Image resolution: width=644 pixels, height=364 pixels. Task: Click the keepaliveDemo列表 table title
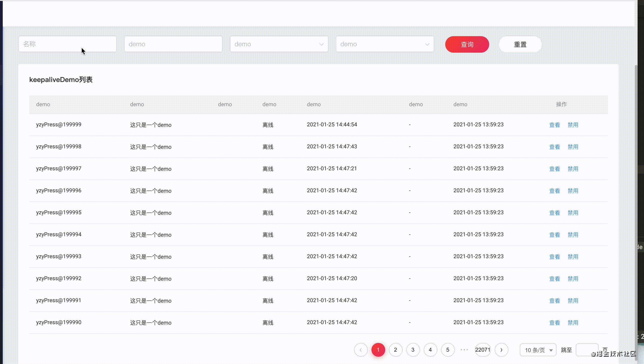(x=61, y=80)
